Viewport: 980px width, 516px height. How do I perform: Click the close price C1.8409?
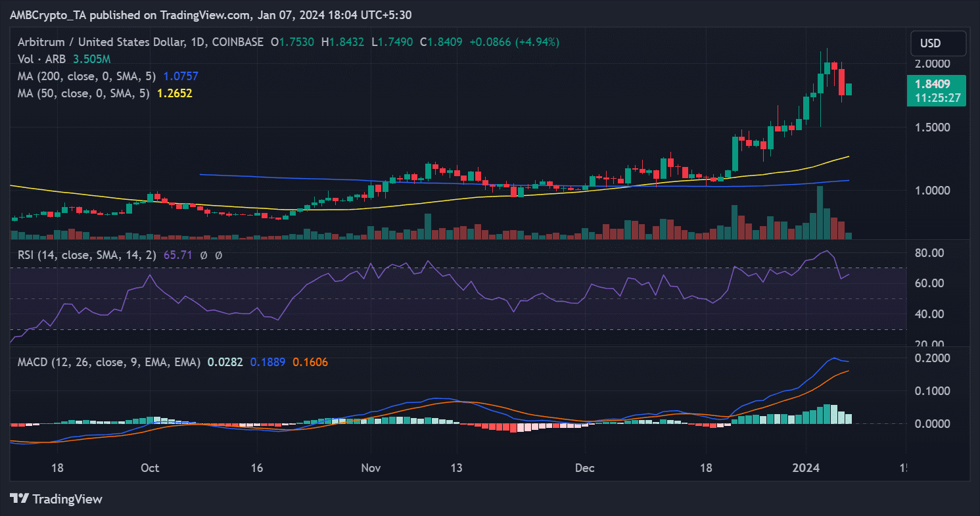coord(441,42)
